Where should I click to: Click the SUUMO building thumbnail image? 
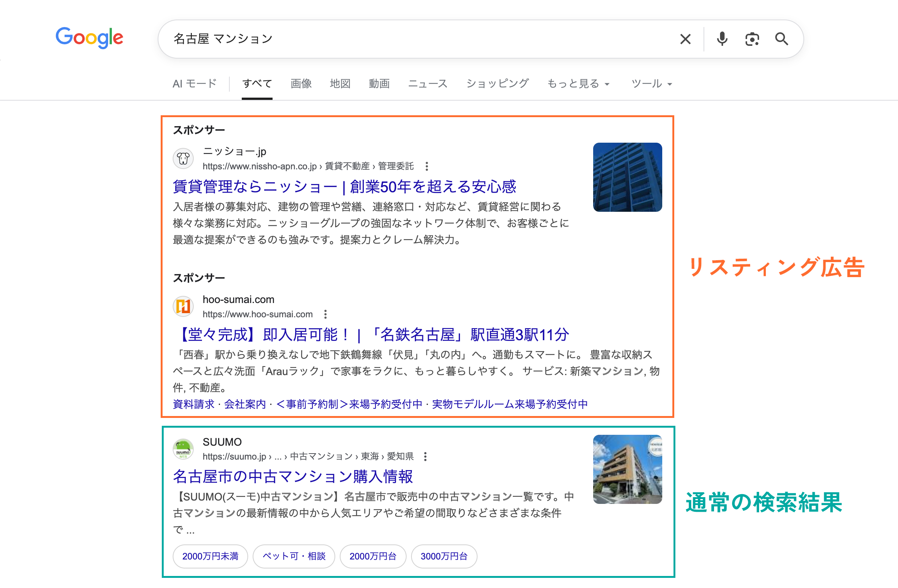pyautogui.click(x=627, y=469)
